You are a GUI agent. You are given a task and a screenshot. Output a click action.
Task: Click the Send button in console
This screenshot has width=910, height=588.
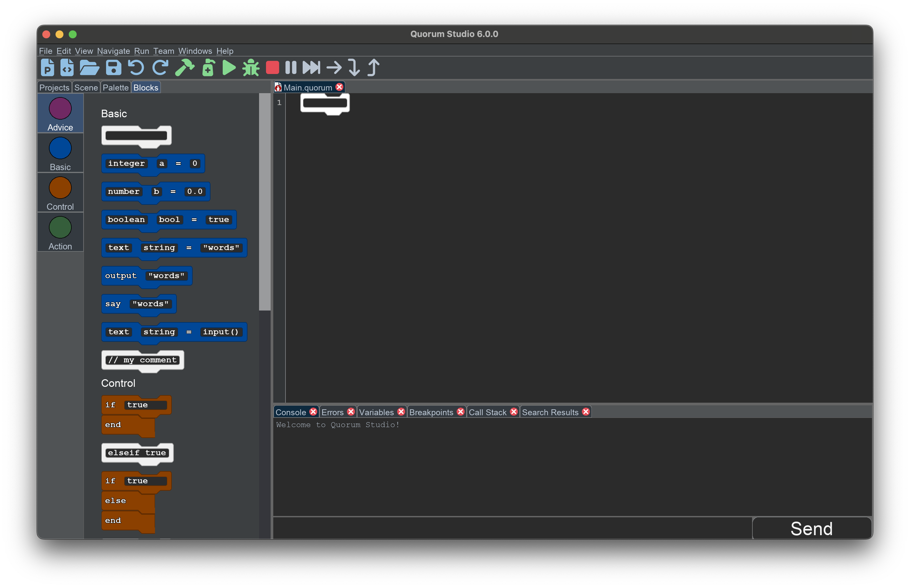click(x=811, y=528)
